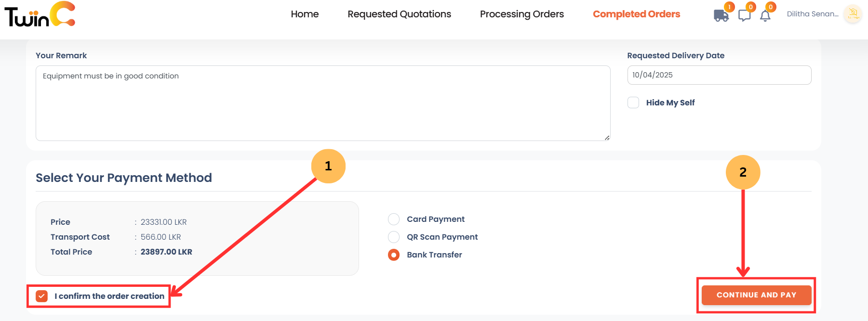Click the TwinC logo
Screen dimensions: 868x321
pos(39,15)
